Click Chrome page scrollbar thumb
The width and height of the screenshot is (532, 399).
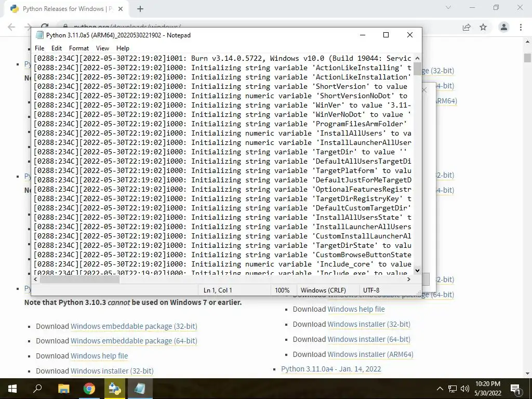click(527, 57)
